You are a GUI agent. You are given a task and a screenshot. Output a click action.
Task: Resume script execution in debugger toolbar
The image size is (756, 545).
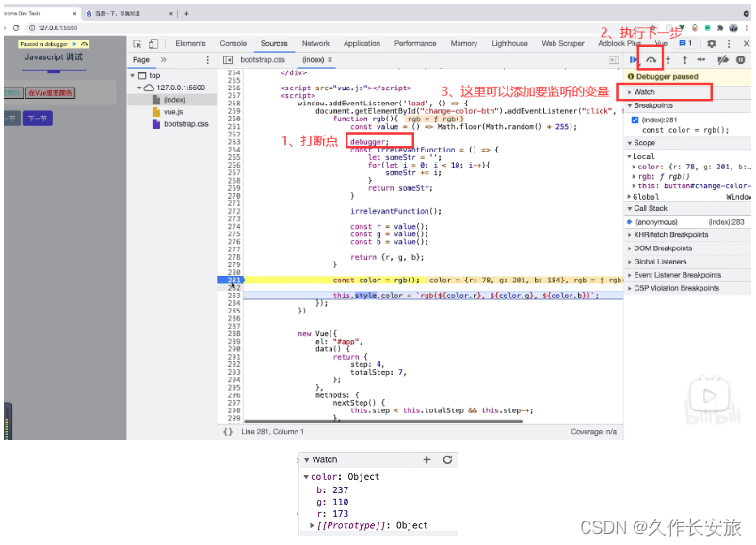click(633, 59)
